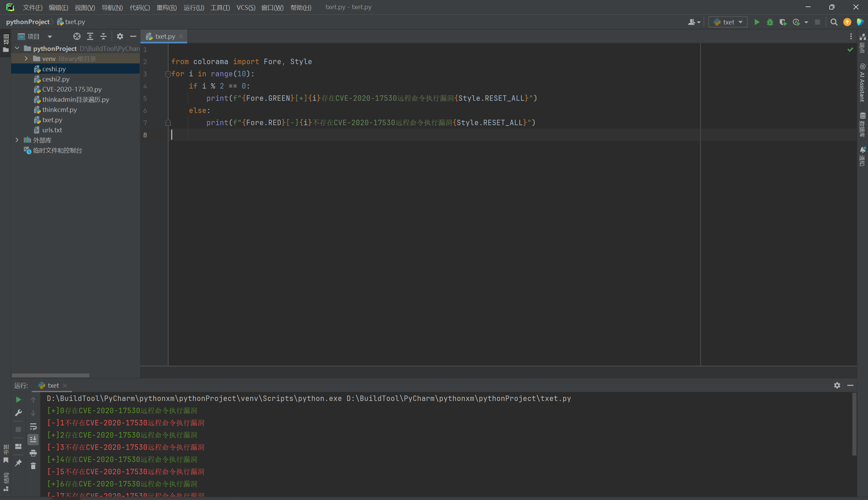Viewport: 868px width, 500px height.
Task: Open the VCS menu
Action: coord(246,7)
